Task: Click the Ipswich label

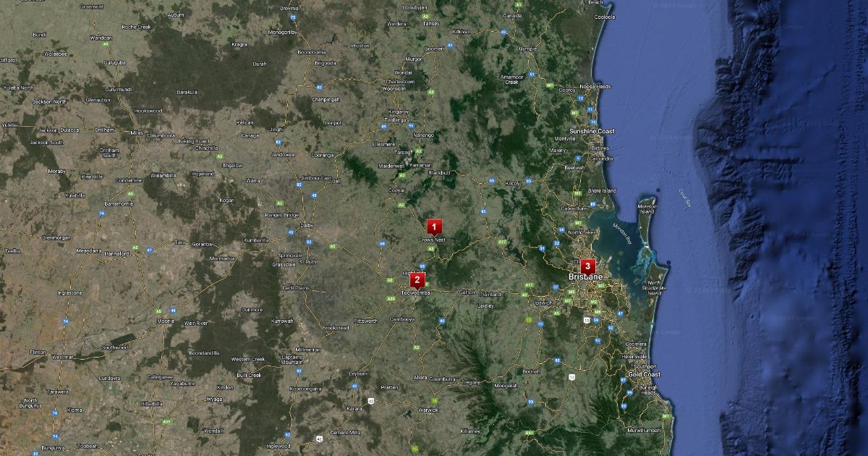Action: coord(543,302)
